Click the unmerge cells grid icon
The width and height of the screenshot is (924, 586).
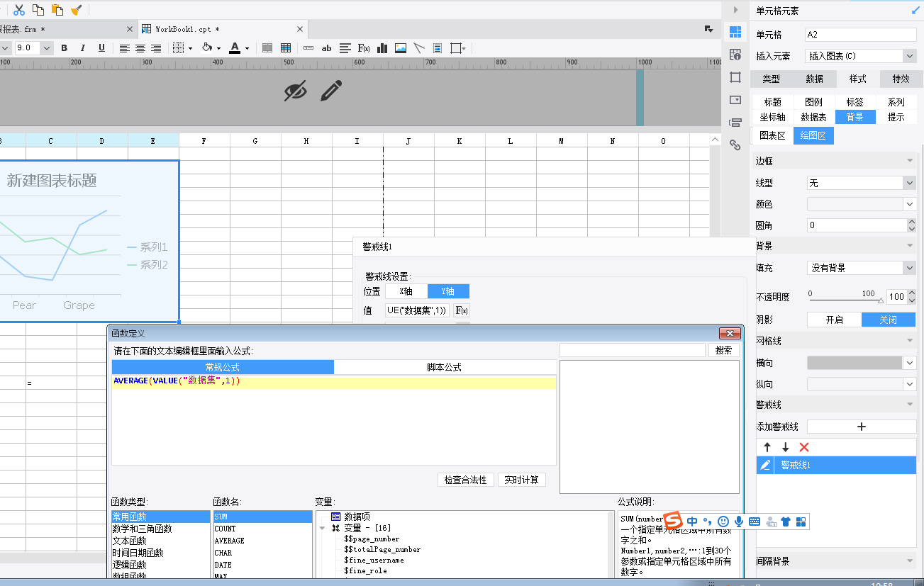286,48
